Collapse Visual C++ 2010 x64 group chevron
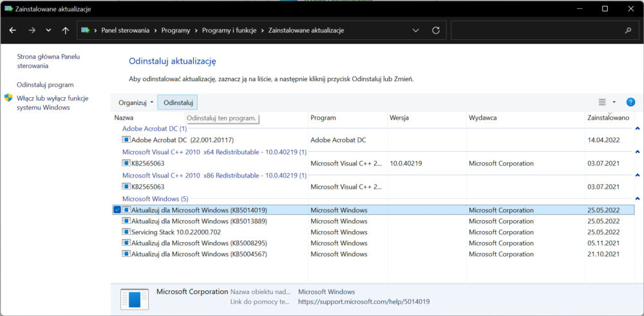Image resolution: width=644 pixels, height=316 pixels. pyautogui.click(x=638, y=152)
